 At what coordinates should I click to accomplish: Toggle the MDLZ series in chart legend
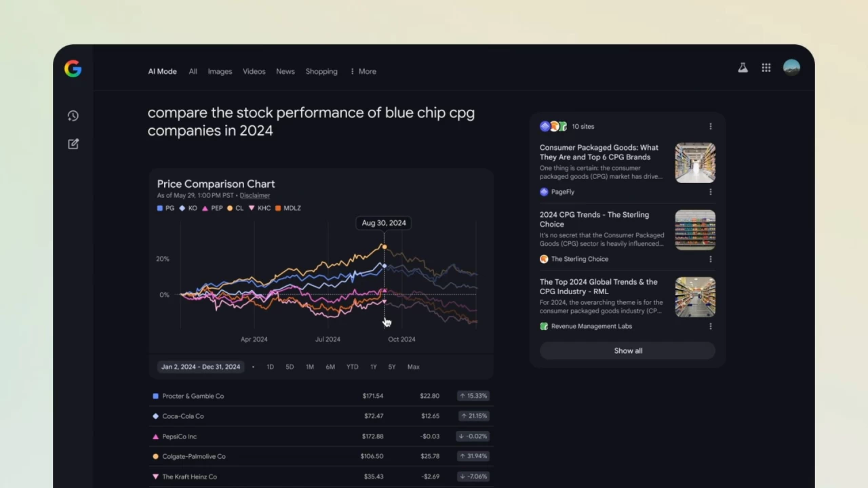(288, 208)
